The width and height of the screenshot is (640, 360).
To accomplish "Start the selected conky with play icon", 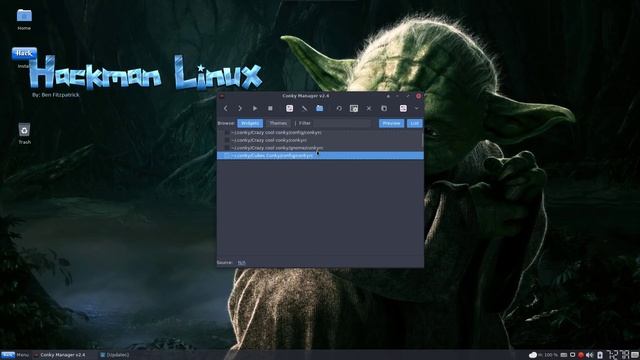I will pyautogui.click(x=255, y=109).
